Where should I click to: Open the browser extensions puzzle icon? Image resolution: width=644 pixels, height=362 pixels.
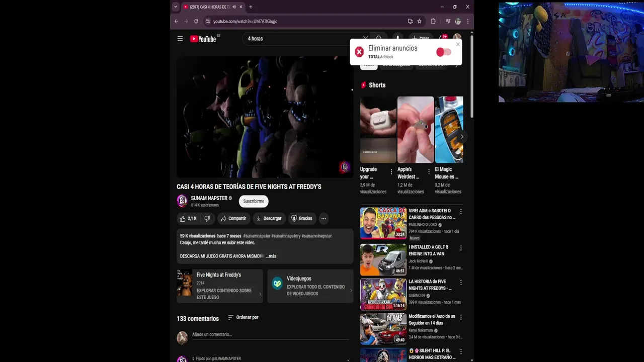coord(433,21)
